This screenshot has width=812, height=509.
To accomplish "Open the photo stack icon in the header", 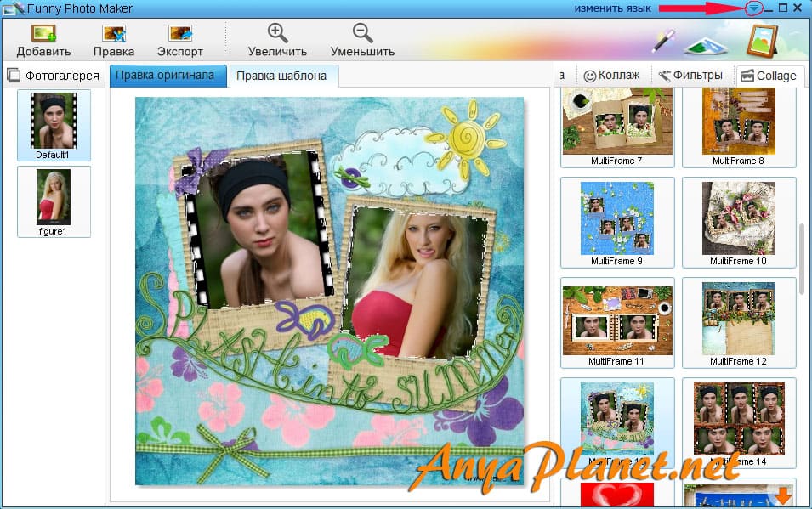I will click(706, 45).
